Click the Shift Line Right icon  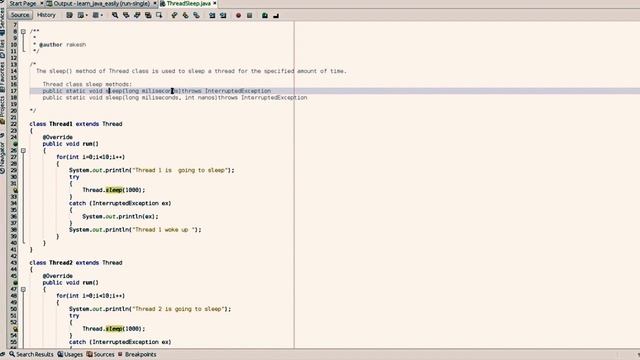pos(223,15)
